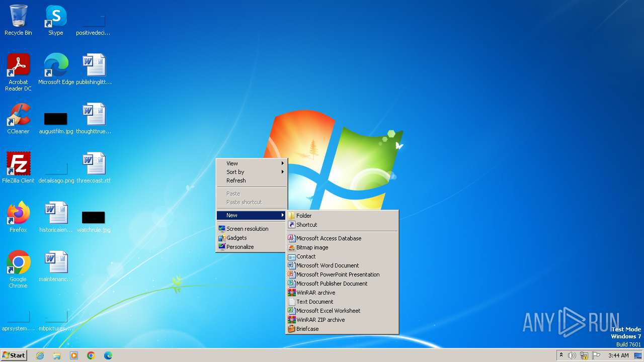This screenshot has height=362, width=644.
Task: Select the Firefox desktop shortcut
Action: 18,217
